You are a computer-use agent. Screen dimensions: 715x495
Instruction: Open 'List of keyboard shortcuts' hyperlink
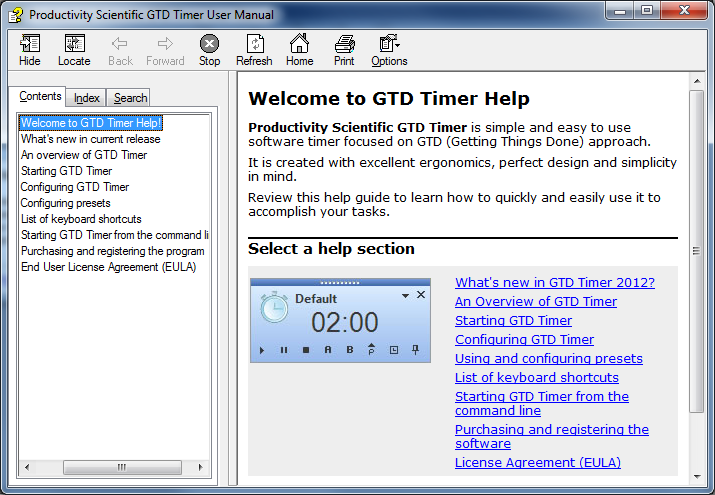537,378
